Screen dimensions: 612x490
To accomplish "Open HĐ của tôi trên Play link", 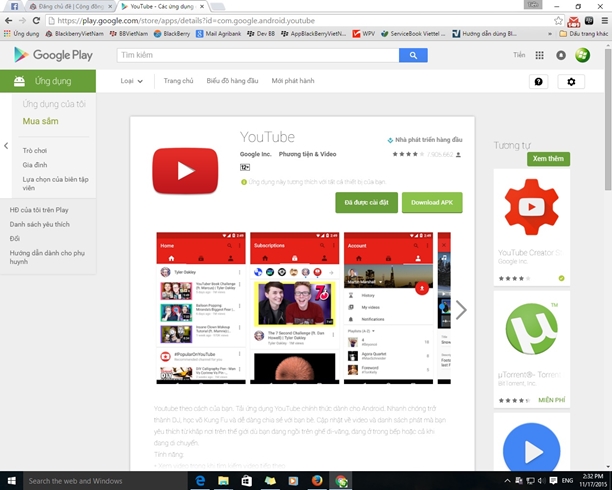I will [39, 210].
